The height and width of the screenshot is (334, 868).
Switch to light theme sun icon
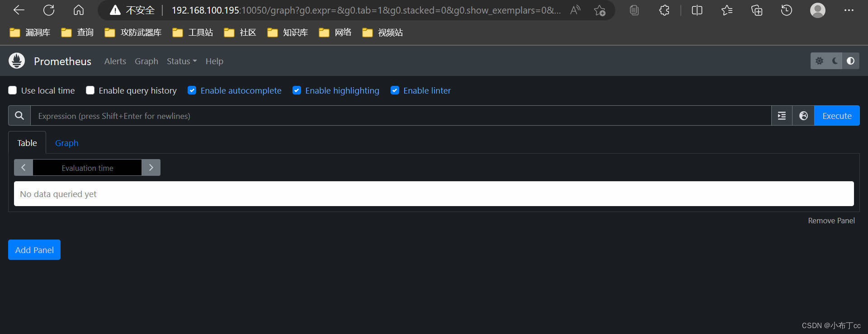pyautogui.click(x=819, y=61)
